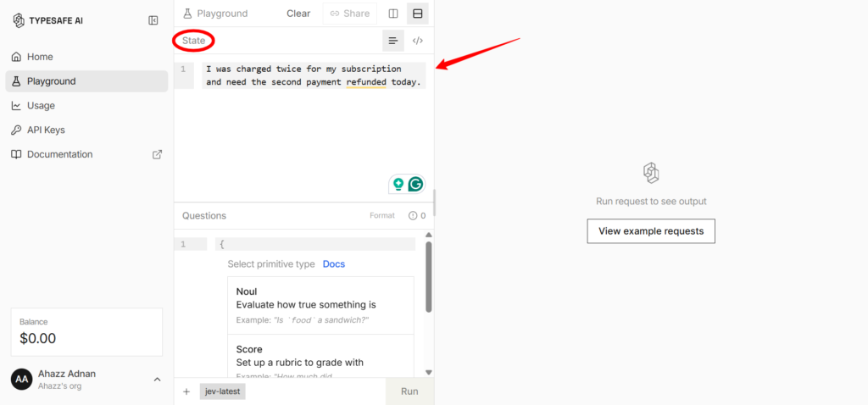The image size is (868, 405).
Task: Click the Playground flask icon in the sidebar
Action: point(17,81)
